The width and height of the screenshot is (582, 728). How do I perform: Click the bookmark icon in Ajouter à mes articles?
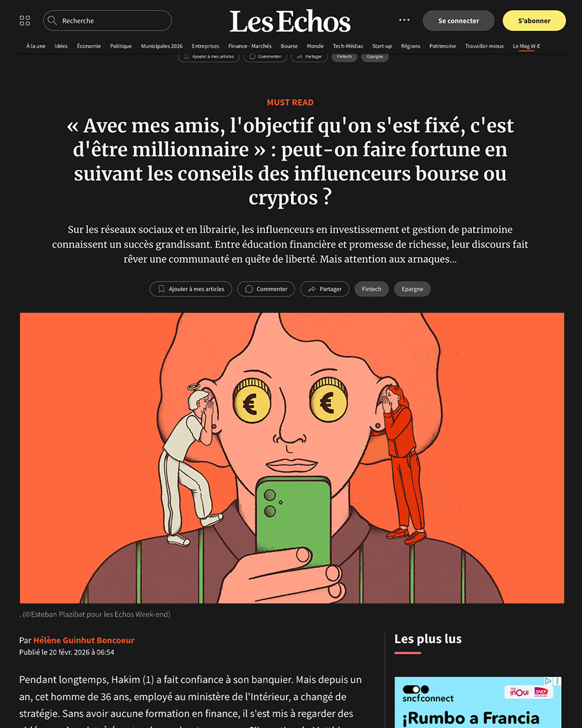[161, 289]
